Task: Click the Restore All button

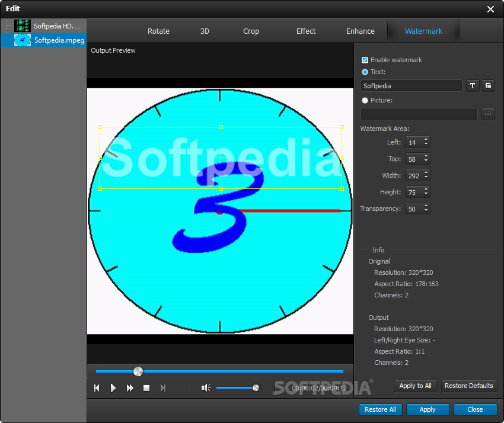Action: pyautogui.click(x=380, y=409)
